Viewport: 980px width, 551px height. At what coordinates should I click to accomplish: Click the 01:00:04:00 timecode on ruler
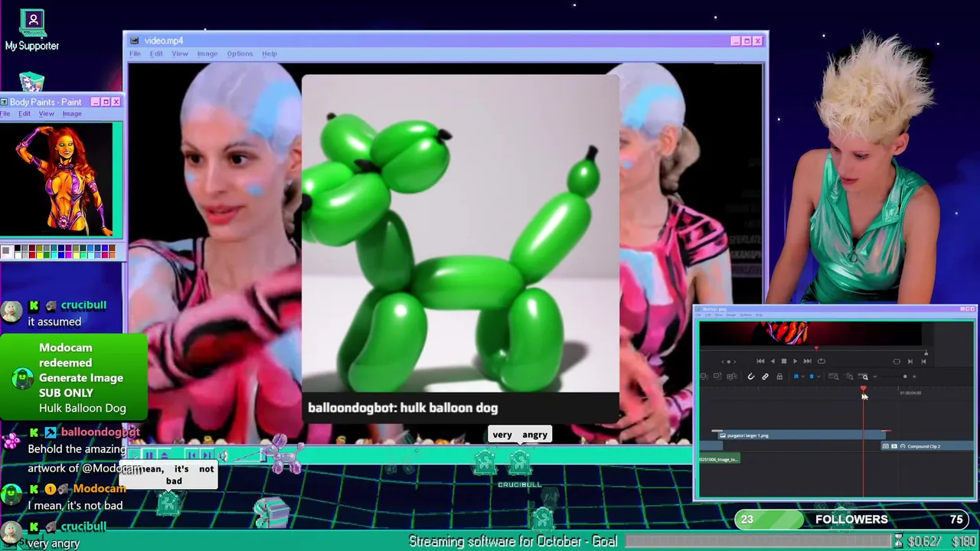910,393
